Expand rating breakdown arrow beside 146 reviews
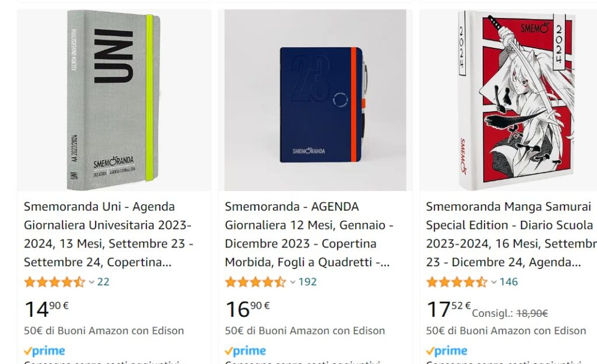597x364 pixels. 493,282
